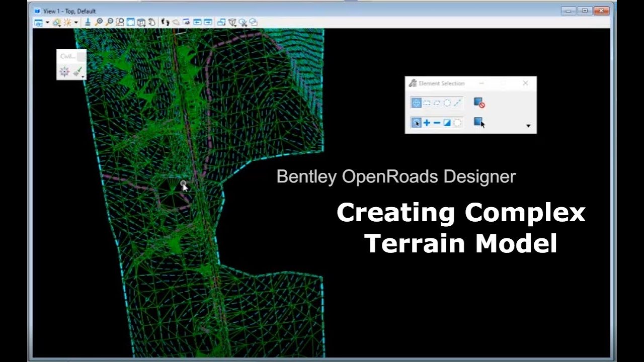Choose the New selection mode
The height and width of the screenshot is (362, 644).
[x=416, y=123]
